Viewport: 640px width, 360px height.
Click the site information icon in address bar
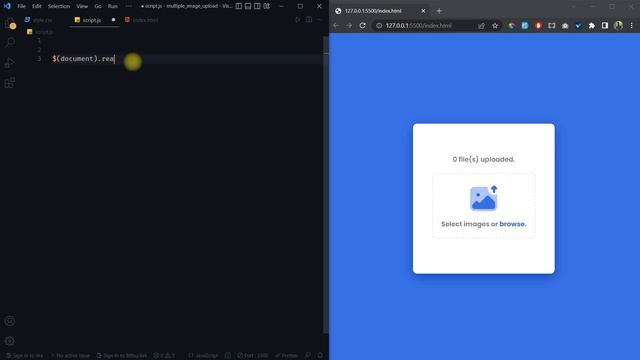(x=379, y=25)
